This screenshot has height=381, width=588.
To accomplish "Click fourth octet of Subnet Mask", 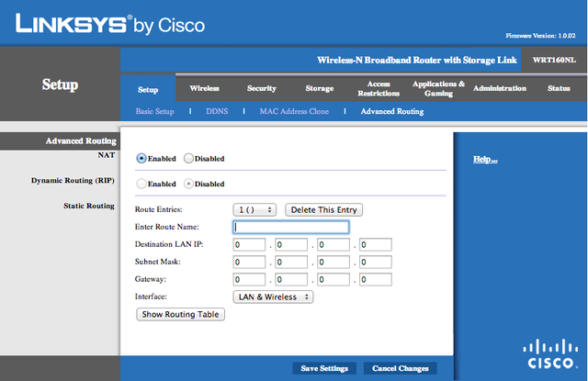I will [376, 262].
